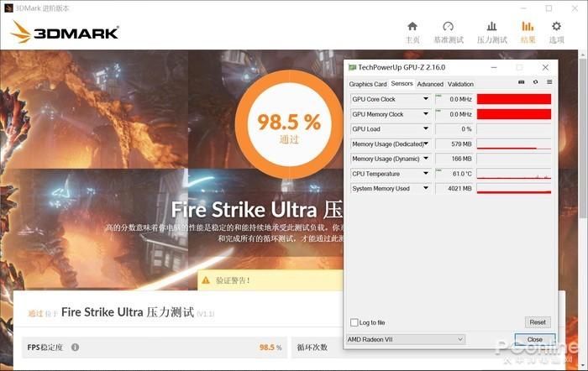
Task: Click the 3DMark title bar app icon
Action: (x=8, y=8)
